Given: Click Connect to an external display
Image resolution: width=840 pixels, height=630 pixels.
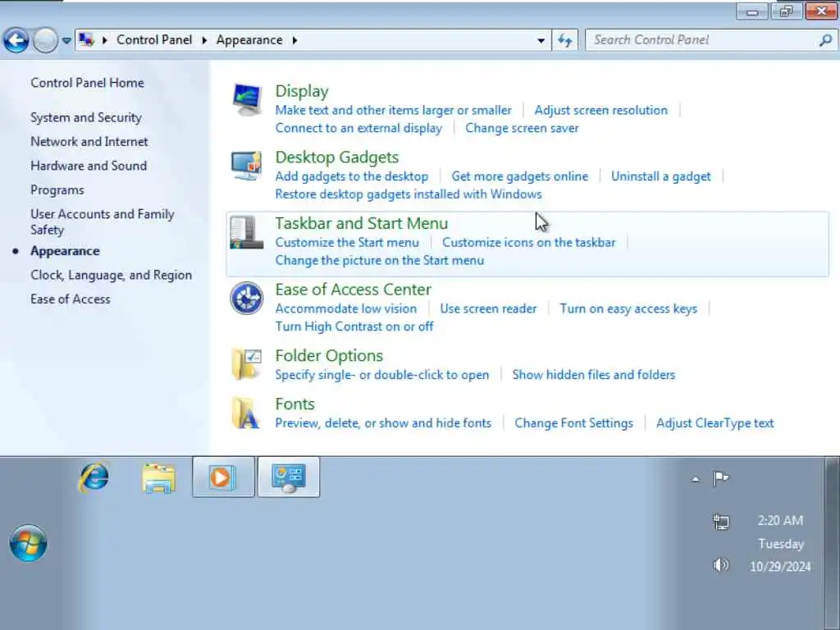Looking at the screenshot, I should pyautogui.click(x=359, y=128).
